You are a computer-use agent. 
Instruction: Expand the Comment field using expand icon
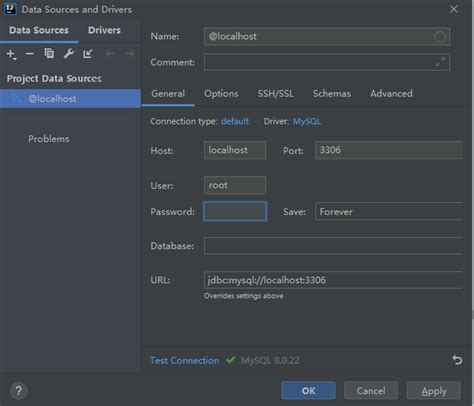440,62
